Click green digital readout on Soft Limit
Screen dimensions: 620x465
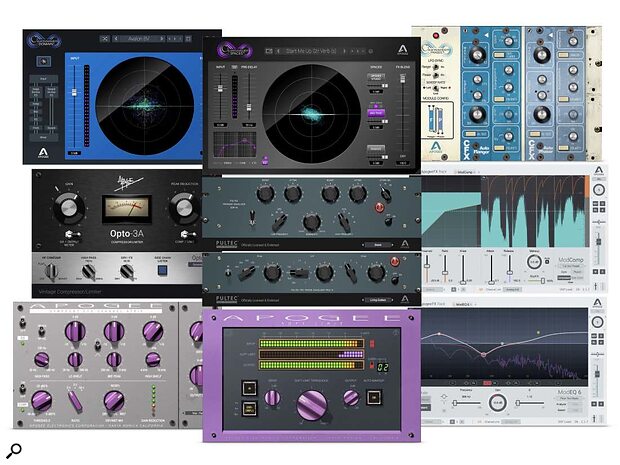click(382, 367)
